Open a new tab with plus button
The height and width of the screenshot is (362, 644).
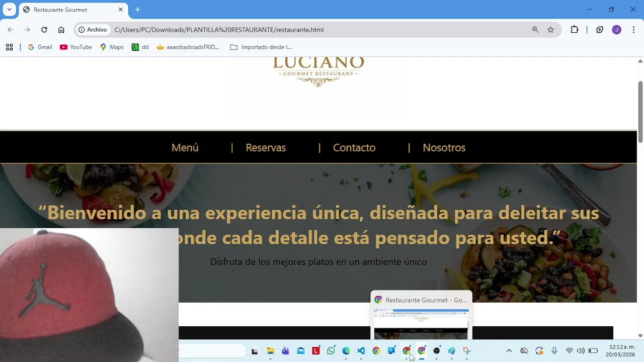coord(137,10)
